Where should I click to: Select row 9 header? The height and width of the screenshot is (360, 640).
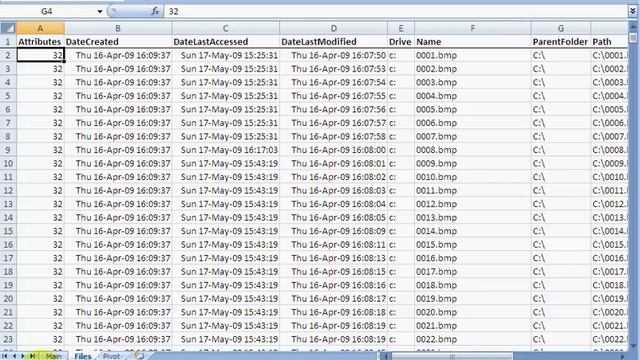(x=8, y=150)
